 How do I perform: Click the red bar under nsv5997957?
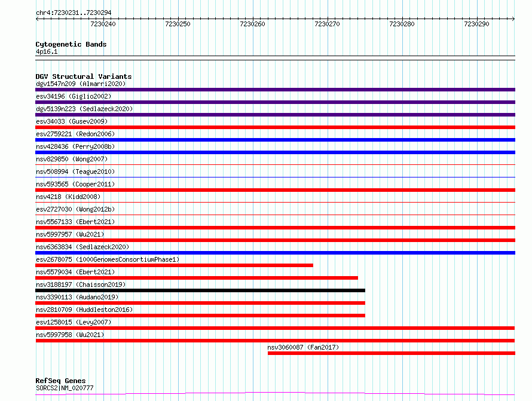(x=275, y=240)
